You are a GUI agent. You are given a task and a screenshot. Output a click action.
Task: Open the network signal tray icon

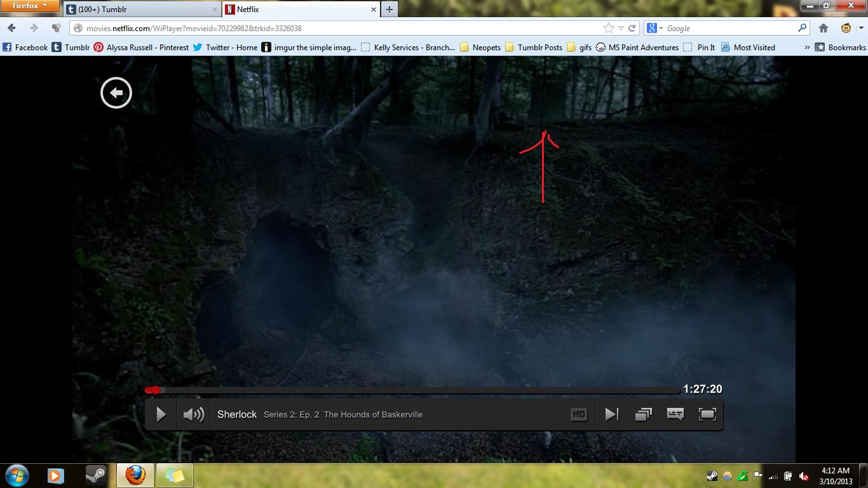tap(773, 476)
